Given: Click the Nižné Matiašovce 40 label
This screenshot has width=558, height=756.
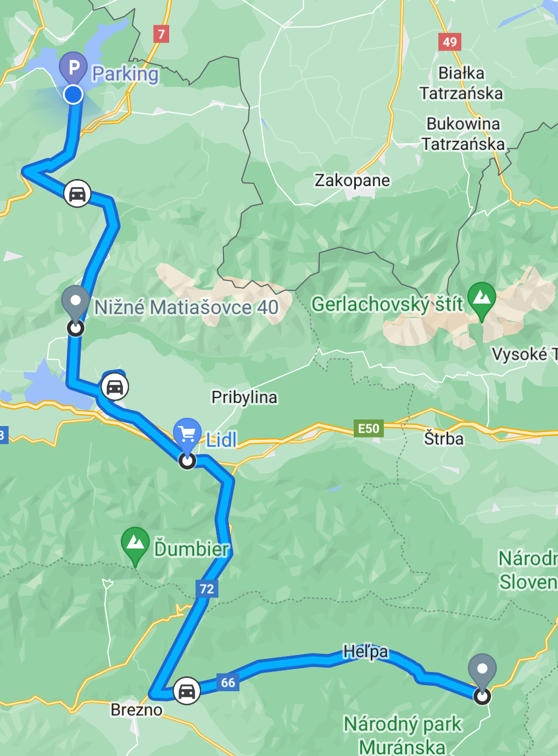Looking at the screenshot, I should (187, 307).
